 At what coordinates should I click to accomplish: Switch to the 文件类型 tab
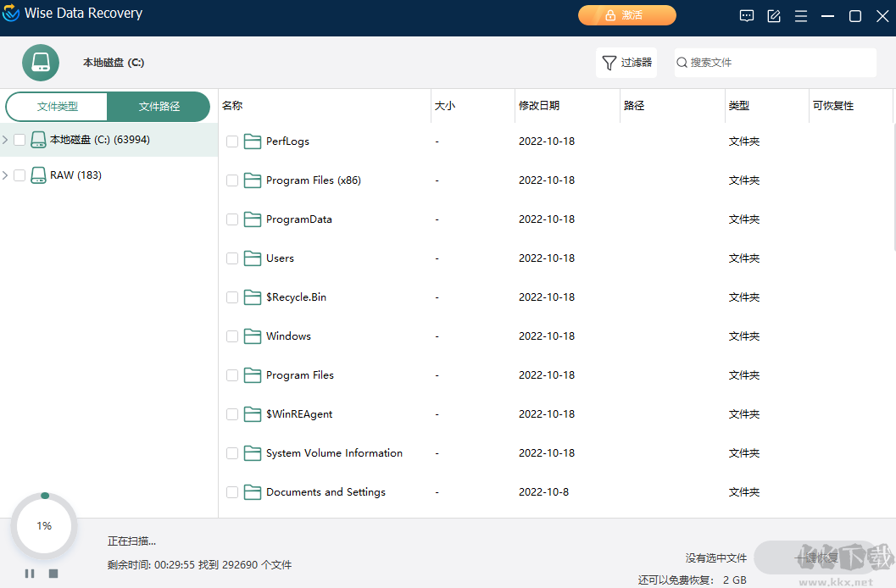[56, 107]
